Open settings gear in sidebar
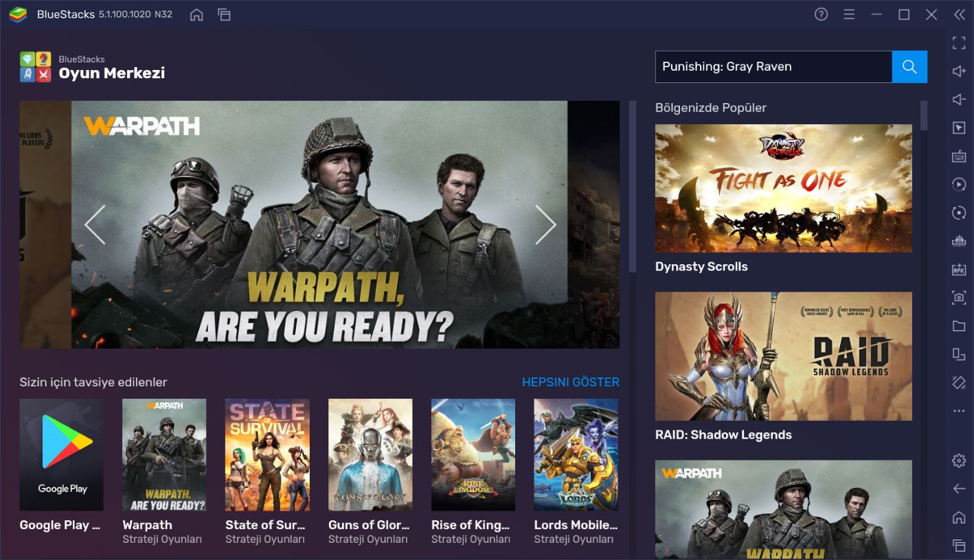Image resolution: width=974 pixels, height=560 pixels. pyautogui.click(x=959, y=460)
